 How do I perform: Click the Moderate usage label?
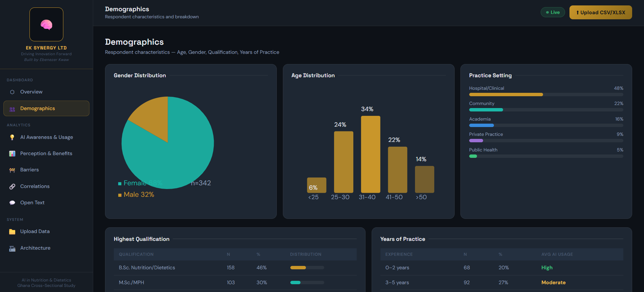pyautogui.click(x=553, y=283)
